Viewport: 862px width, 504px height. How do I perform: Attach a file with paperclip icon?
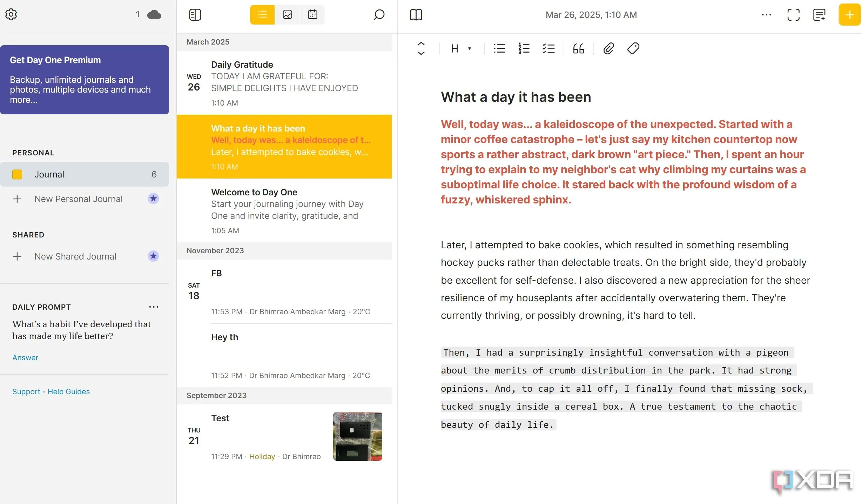coord(609,48)
